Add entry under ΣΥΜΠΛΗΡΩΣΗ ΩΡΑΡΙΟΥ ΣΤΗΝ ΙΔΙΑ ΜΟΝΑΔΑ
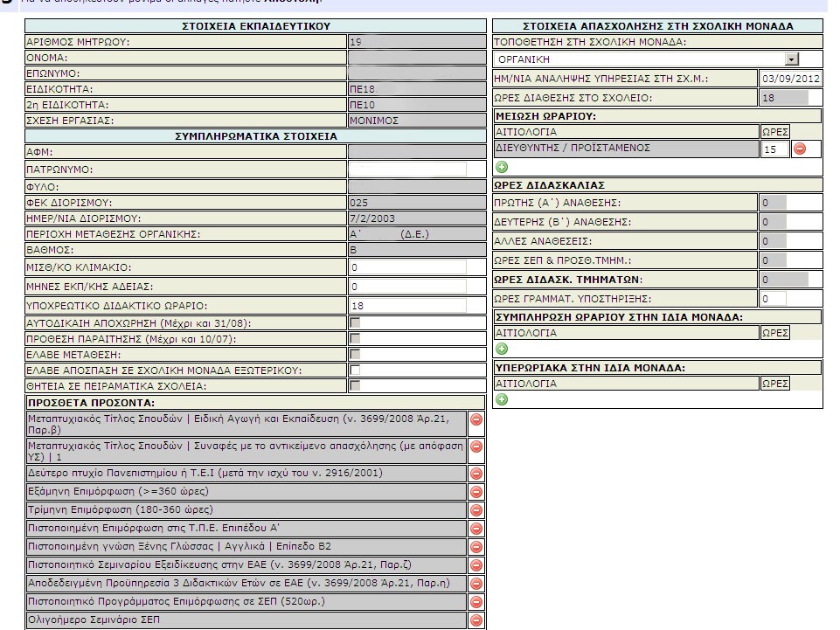Viewport: 840px width, 630px height. pyautogui.click(x=502, y=348)
